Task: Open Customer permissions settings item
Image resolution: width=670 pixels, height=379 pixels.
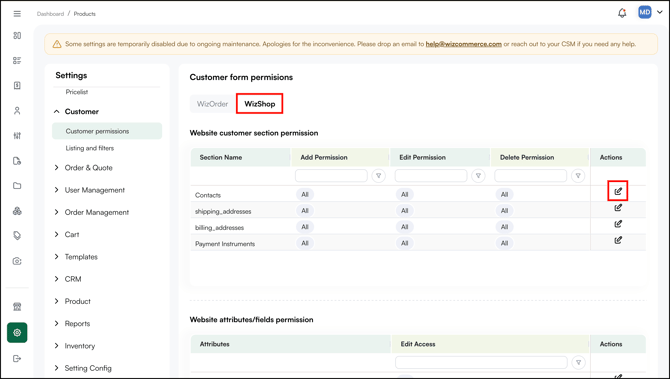Action: pos(107,131)
